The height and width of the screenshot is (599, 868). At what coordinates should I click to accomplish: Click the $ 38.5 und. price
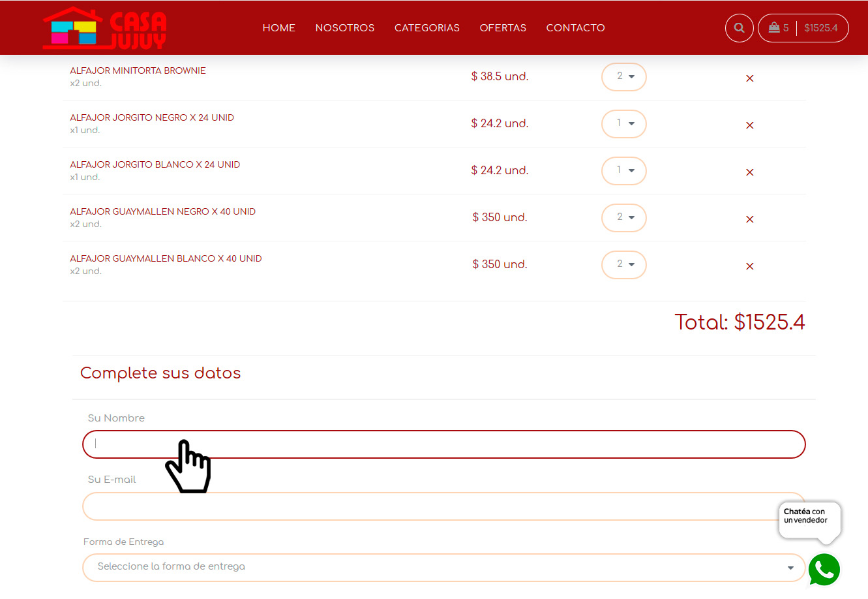(x=500, y=76)
